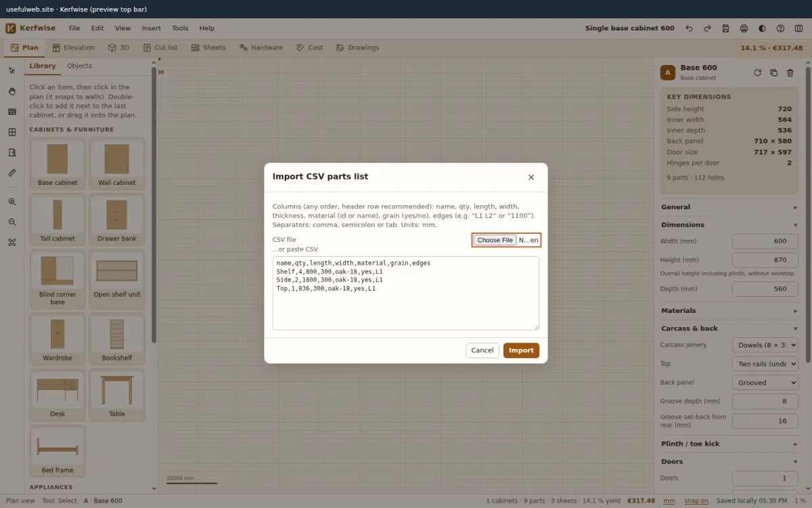Viewport: 812px width, 508px height.
Task: Switch to the Elevation tab
Action: [x=74, y=47]
